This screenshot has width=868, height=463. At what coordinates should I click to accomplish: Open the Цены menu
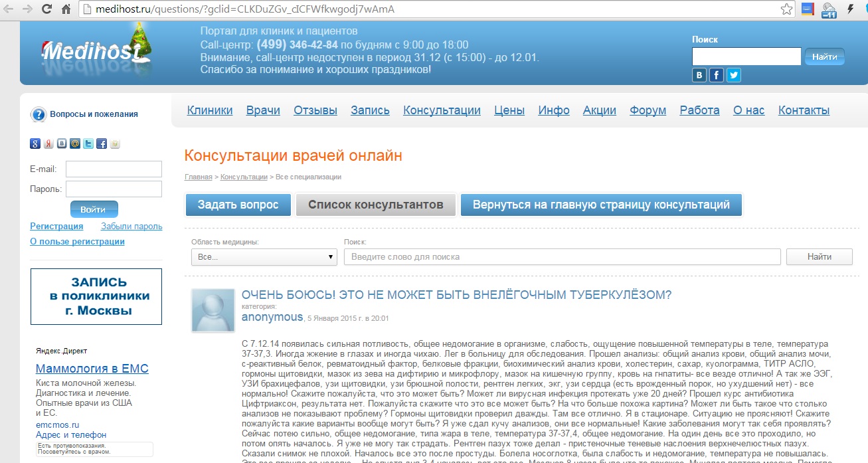click(x=509, y=110)
